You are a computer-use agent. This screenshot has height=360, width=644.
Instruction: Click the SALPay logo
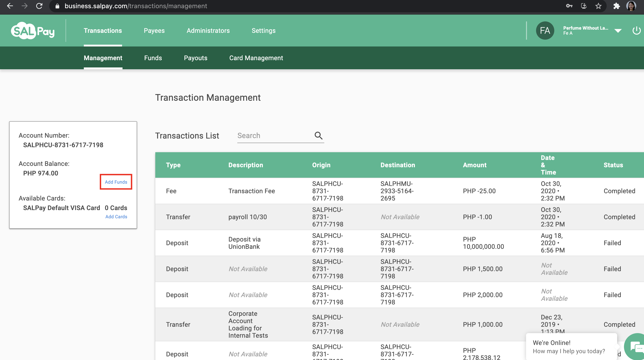coord(33,31)
